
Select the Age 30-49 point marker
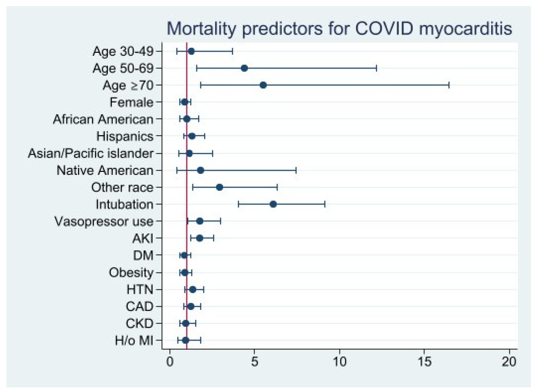click(x=191, y=51)
